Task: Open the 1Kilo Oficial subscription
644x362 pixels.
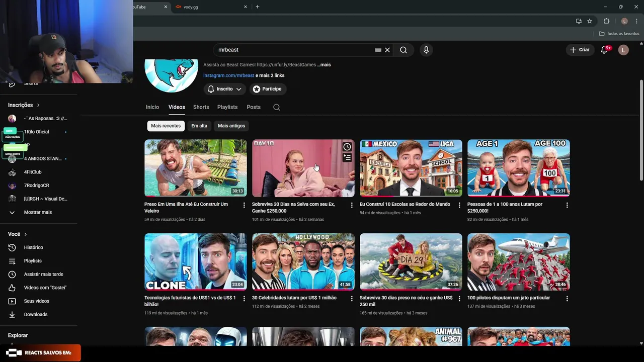Action: pos(38,132)
